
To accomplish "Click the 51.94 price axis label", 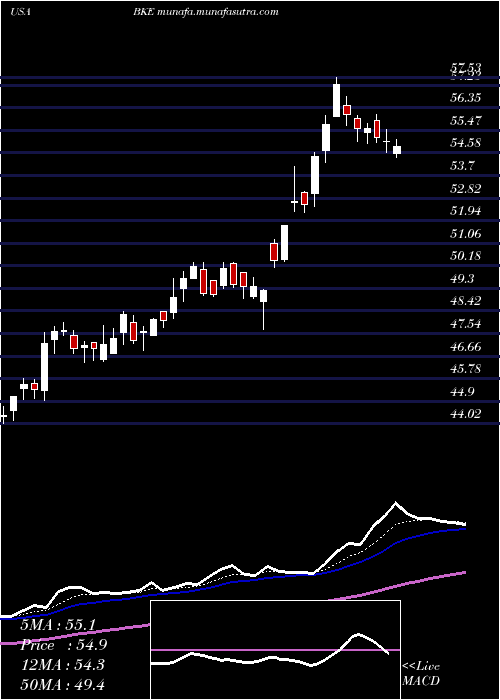I will click(x=466, y=211).
